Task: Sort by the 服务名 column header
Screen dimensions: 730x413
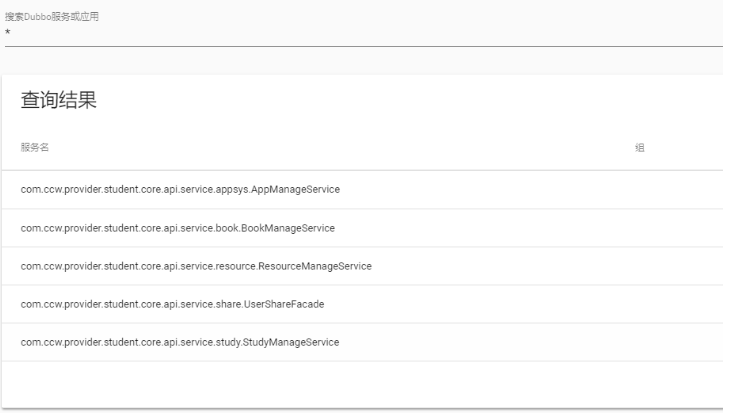Action: click(x=35, y=148)
